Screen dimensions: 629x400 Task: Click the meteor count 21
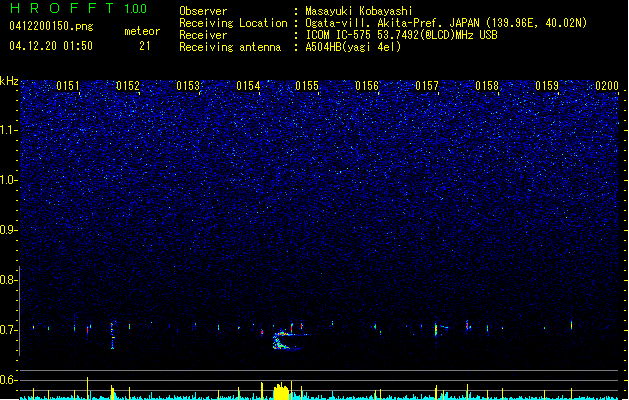(145, 46)
